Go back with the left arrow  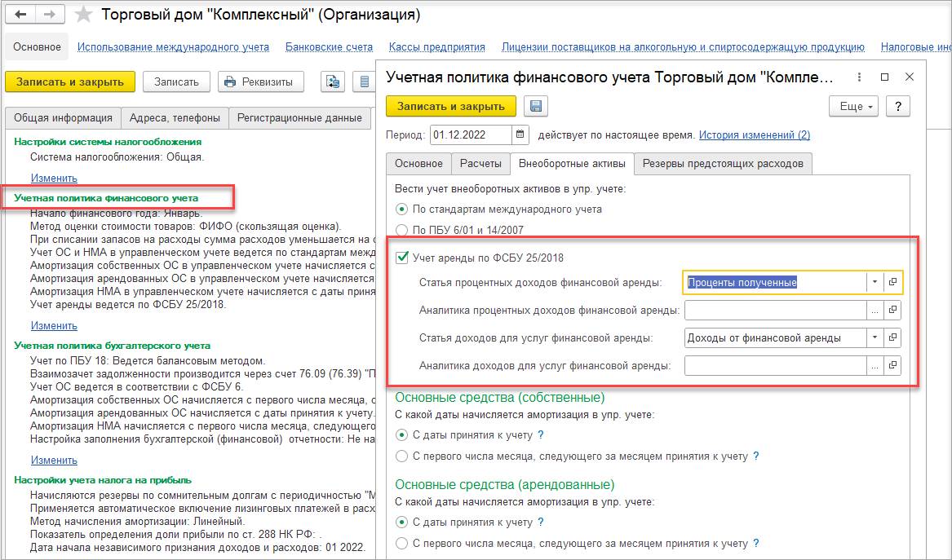20,14
